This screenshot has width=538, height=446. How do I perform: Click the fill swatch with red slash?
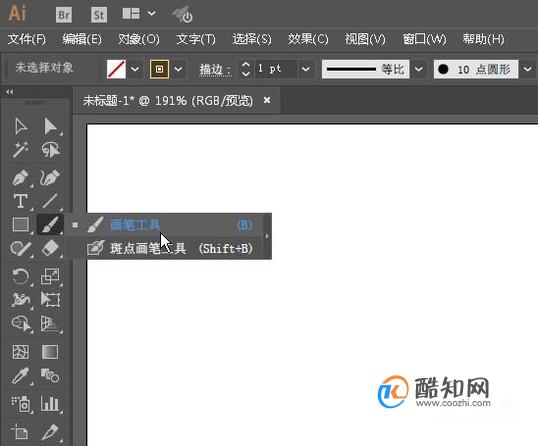(x=116, y=69)
